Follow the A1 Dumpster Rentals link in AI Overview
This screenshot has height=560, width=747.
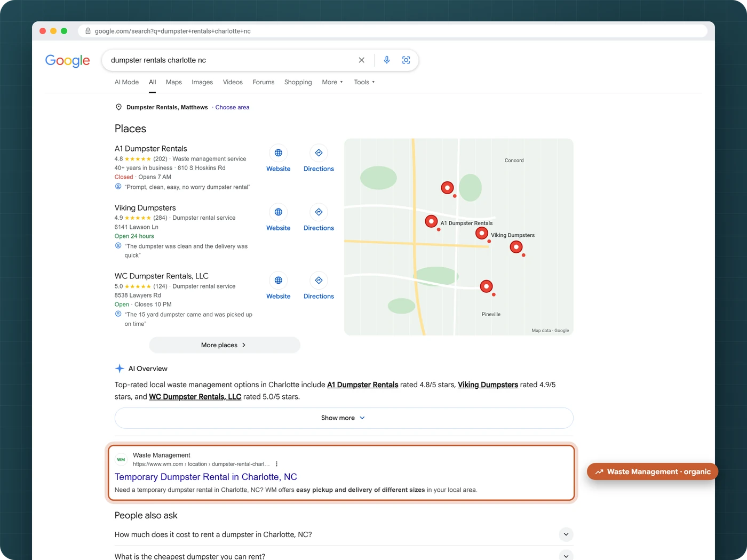[x=363, y=385]
